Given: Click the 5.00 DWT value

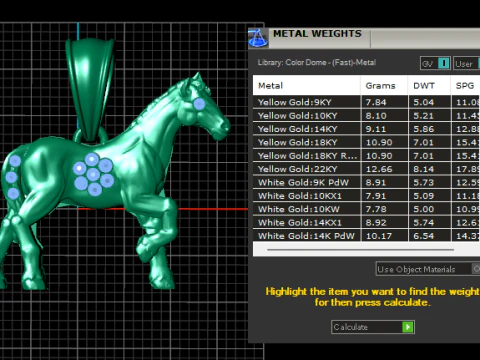Looking at the screenshot, I should point(424,209).
